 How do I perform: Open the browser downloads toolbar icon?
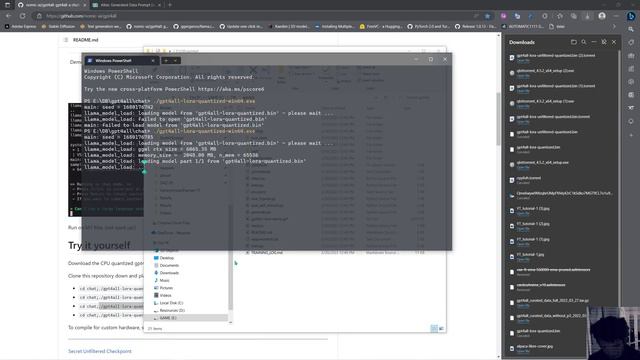[x=587, y=16]
